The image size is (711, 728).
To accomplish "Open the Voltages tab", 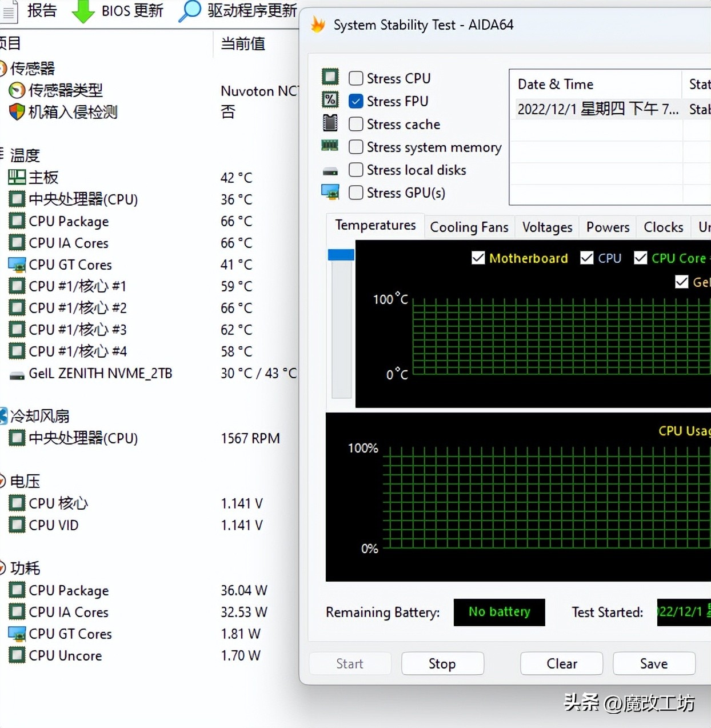I will pyautogui.click(x=547, y=227).
